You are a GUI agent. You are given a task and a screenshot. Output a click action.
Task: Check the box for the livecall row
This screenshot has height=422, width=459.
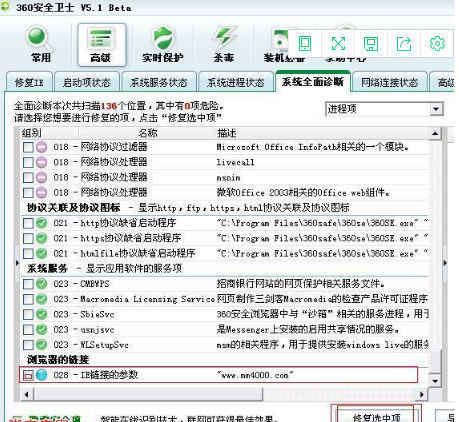click(28, 163)
